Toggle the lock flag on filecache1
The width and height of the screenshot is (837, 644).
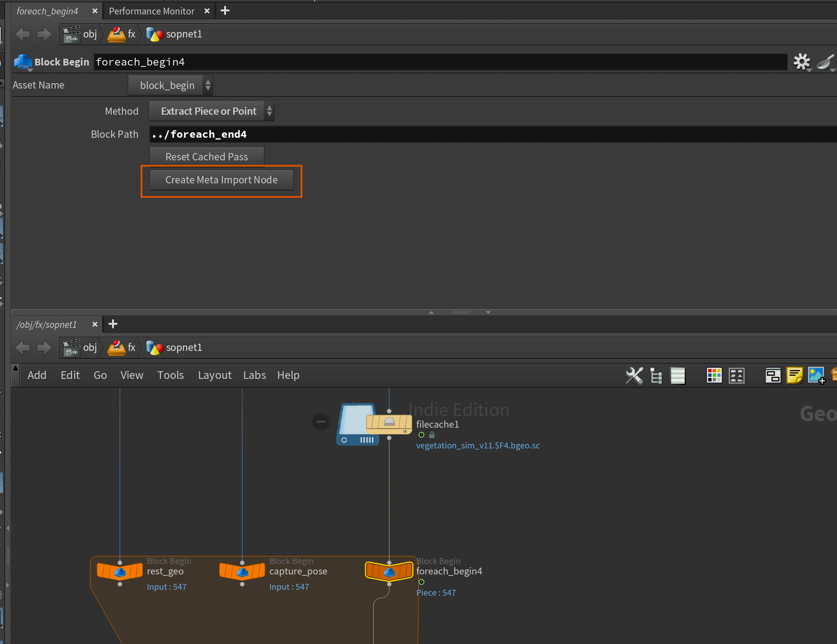pos(432,435)
